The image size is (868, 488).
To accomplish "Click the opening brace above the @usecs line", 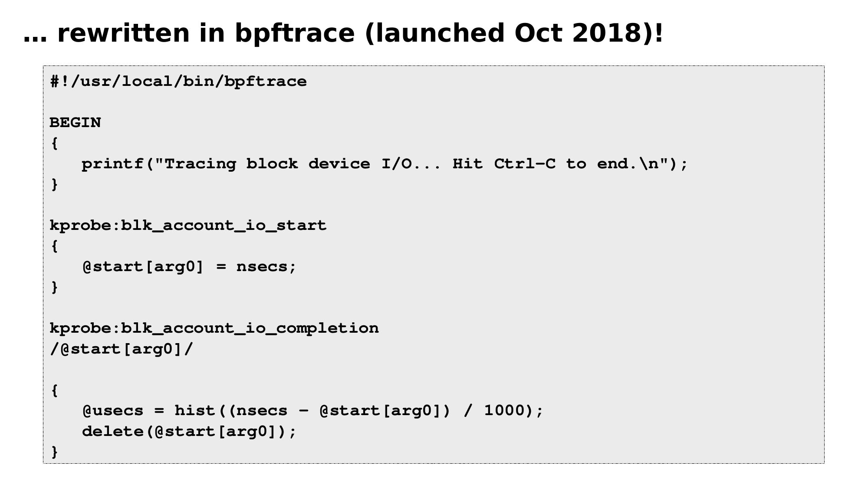I will click(54, 390).
